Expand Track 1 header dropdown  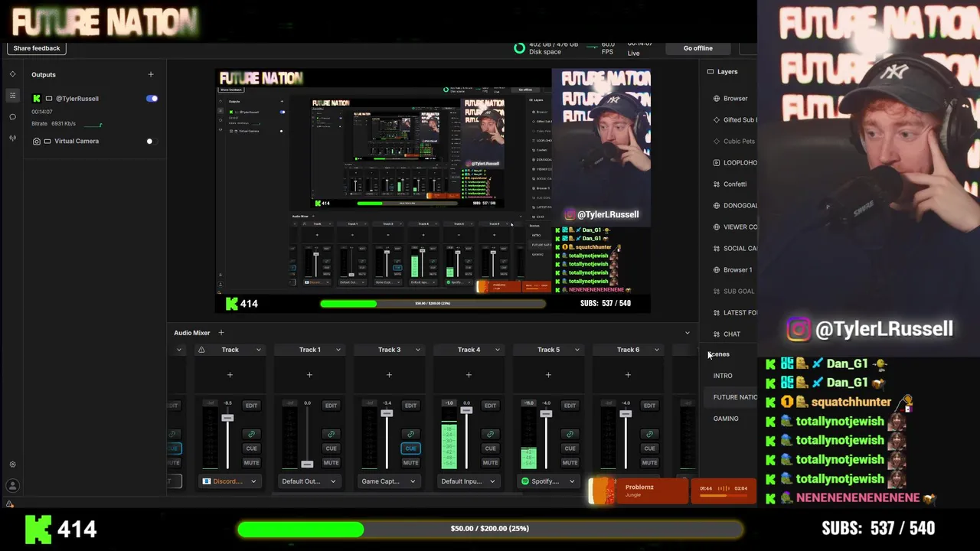pos(338,350)
